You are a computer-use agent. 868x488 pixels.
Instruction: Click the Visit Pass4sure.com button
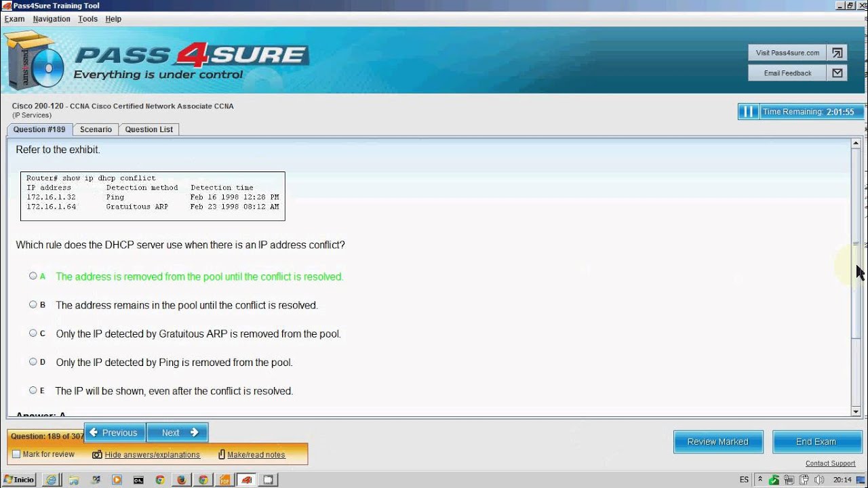click(x=787, y=53)
